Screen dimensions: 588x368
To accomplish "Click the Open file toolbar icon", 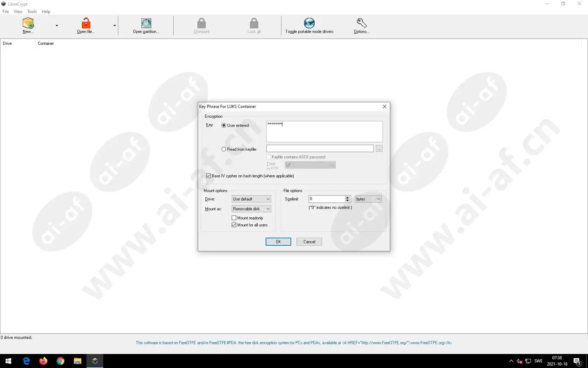I will click(86, 23).
